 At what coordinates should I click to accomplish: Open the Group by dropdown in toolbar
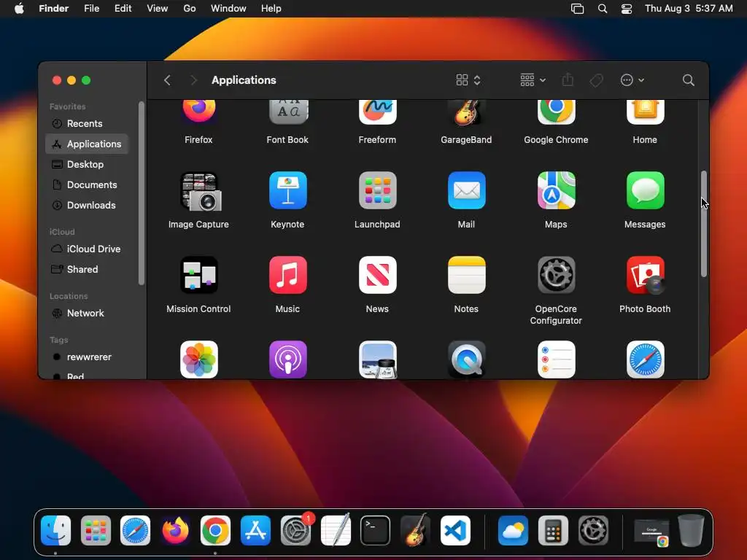[x=533, y=80]
